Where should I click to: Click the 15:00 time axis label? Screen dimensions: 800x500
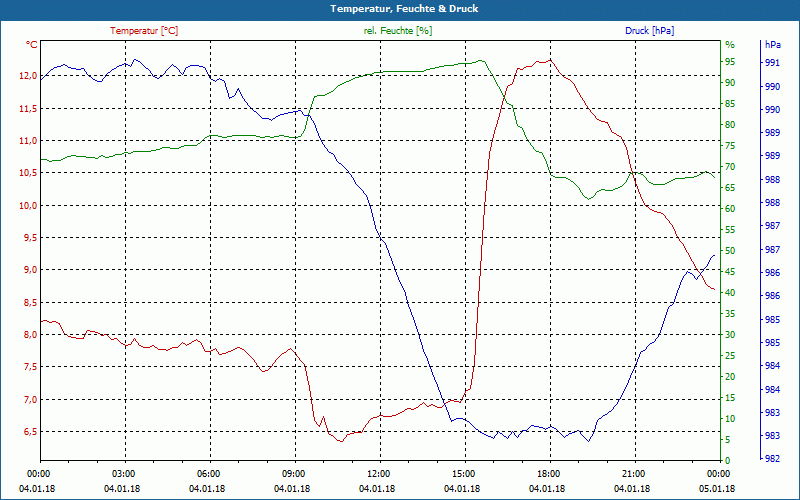[x=463, y=473]
